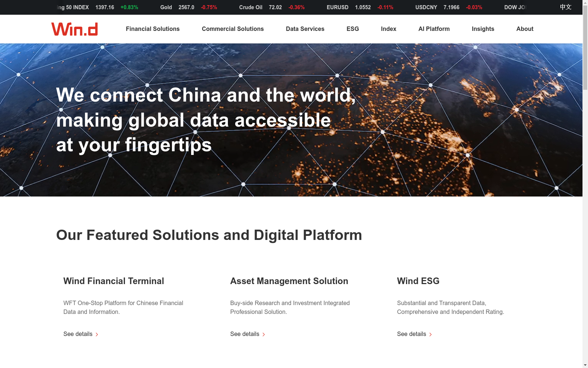Viewport: 588px width, 368px height.
Task: Click the Wind logo
Action: pos(75,29)
